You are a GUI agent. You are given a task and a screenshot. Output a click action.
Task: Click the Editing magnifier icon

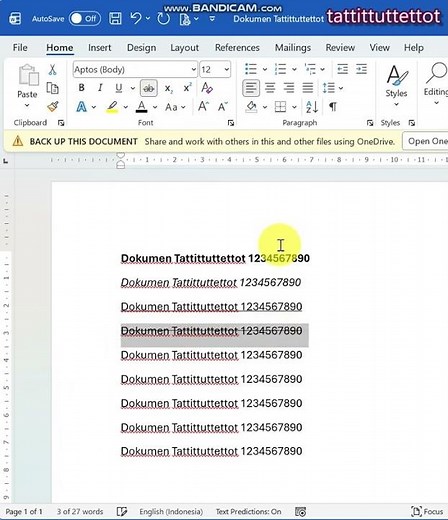(x=437, y=73)
